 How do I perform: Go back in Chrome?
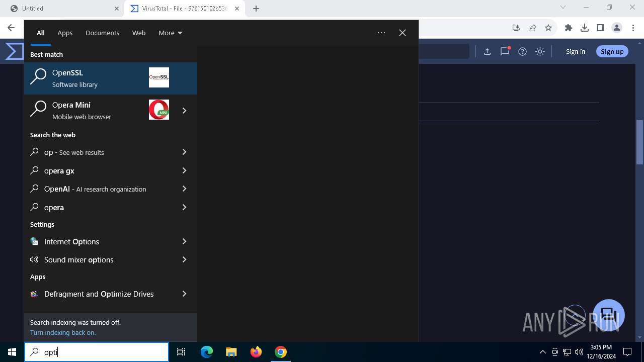click(11, 28)
